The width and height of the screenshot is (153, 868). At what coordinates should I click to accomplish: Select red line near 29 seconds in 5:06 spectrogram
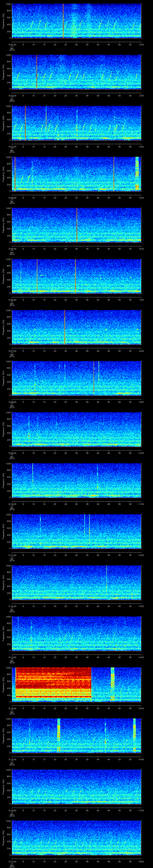75,276
